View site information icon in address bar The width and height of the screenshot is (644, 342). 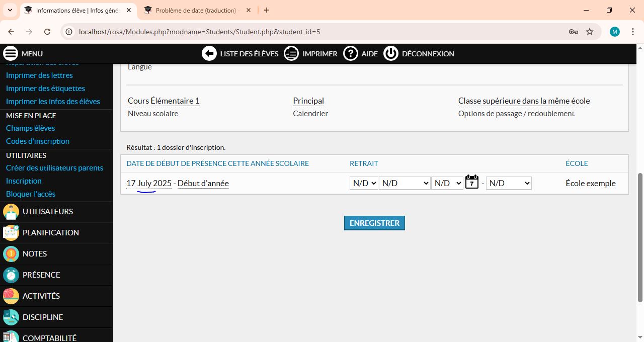pyautogui.click(x=69, y=32)
